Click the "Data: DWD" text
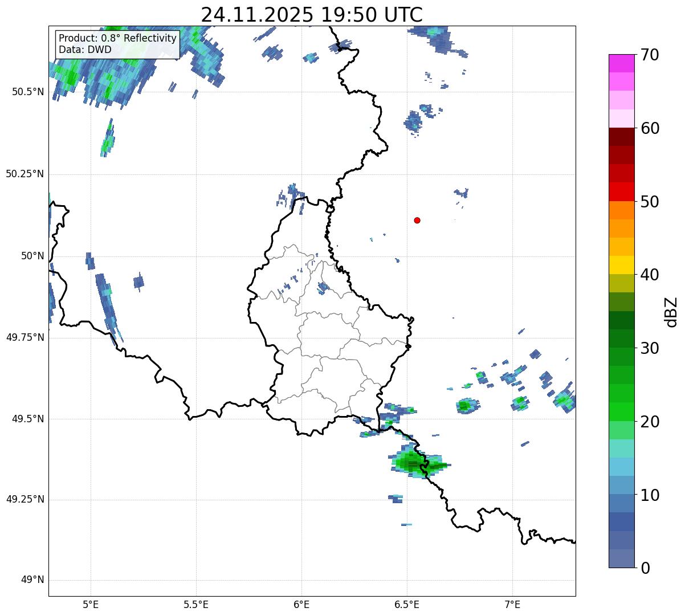The height and width of the screenshot is (616, 685). 85,50
